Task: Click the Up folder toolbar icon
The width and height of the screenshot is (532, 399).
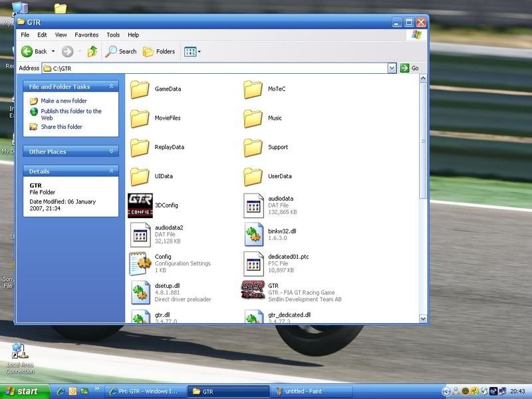Action: [x=92, y=51]
